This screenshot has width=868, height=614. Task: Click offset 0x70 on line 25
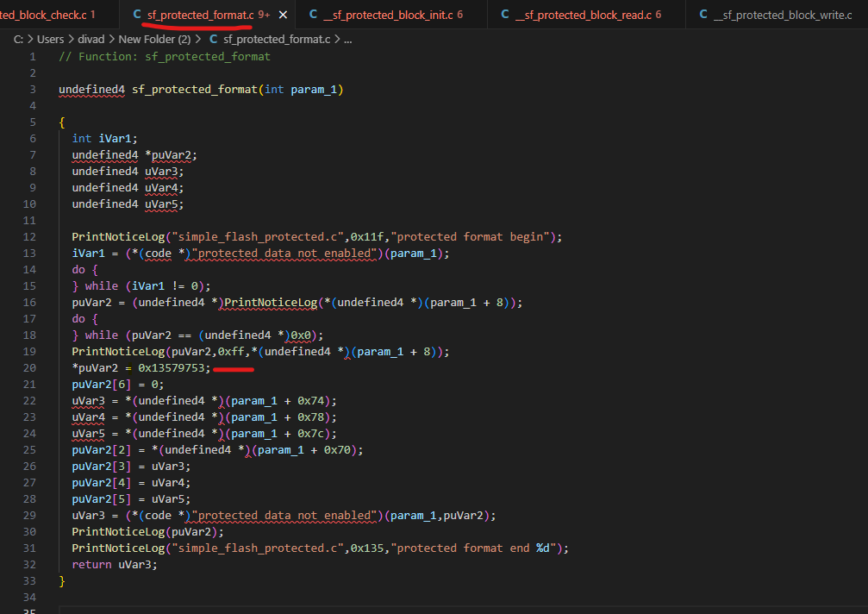click(337, 450)
